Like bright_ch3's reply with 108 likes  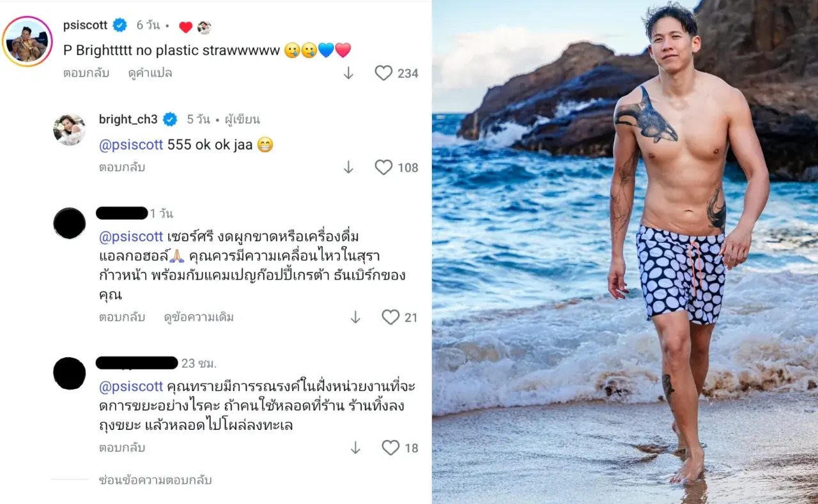(x=383, y=167)
